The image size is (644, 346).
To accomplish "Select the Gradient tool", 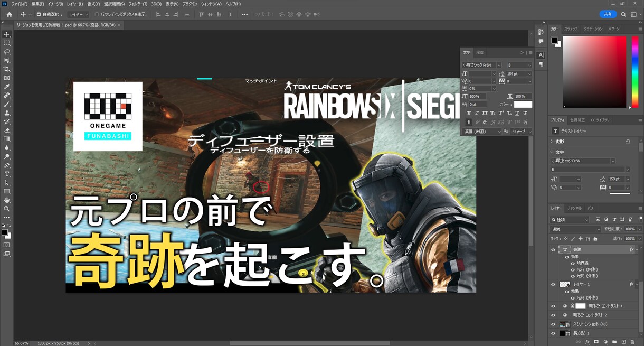I will point(7,139).
